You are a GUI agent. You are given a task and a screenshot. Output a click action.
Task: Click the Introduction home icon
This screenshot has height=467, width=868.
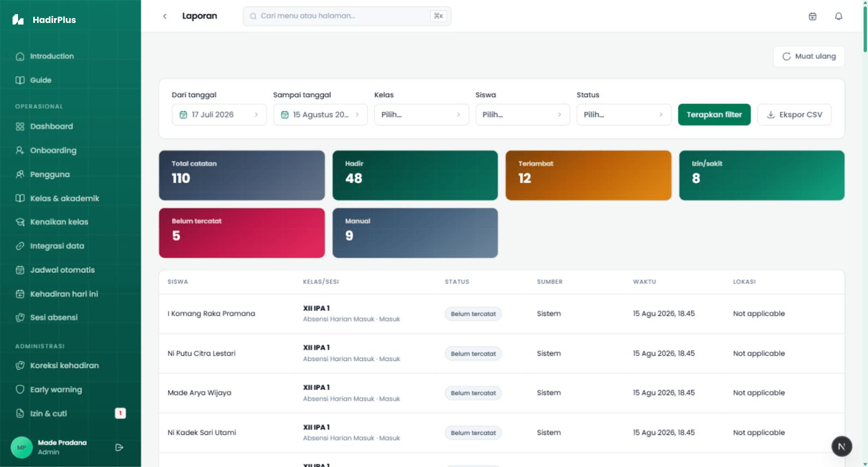[20, 56]
